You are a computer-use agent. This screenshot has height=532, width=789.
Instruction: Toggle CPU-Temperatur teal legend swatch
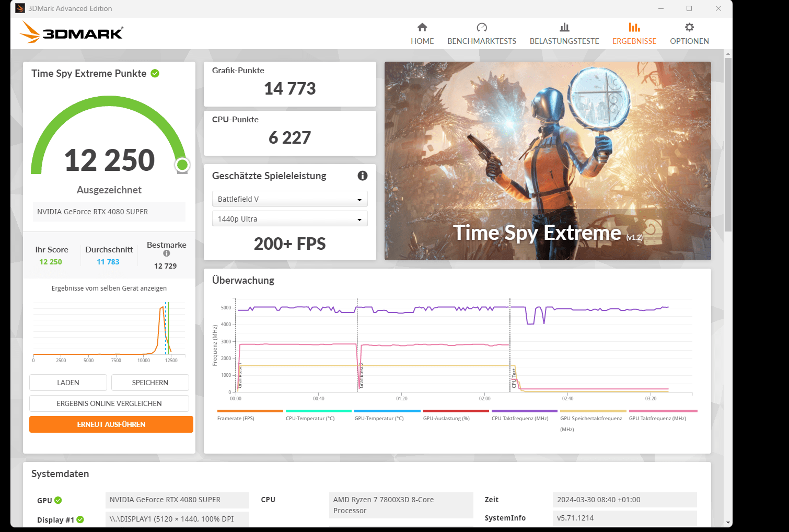click(319, 411)
